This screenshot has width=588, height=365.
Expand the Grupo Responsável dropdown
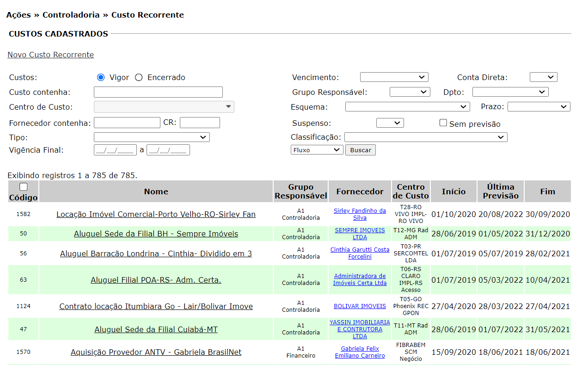(x=410, y=92)
